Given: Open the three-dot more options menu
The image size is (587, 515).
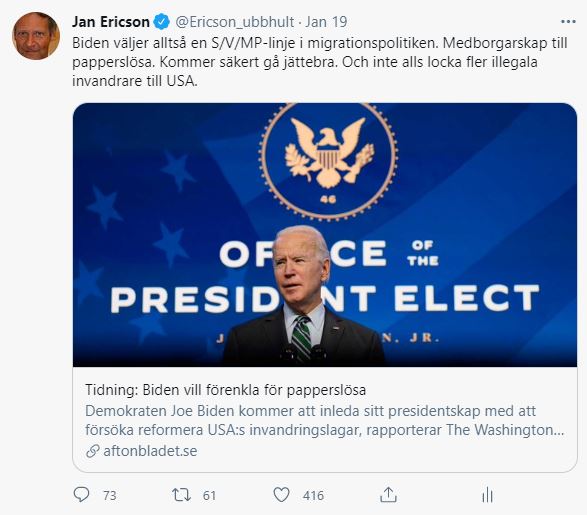Looking at the screenshot, I should (568, 22).
